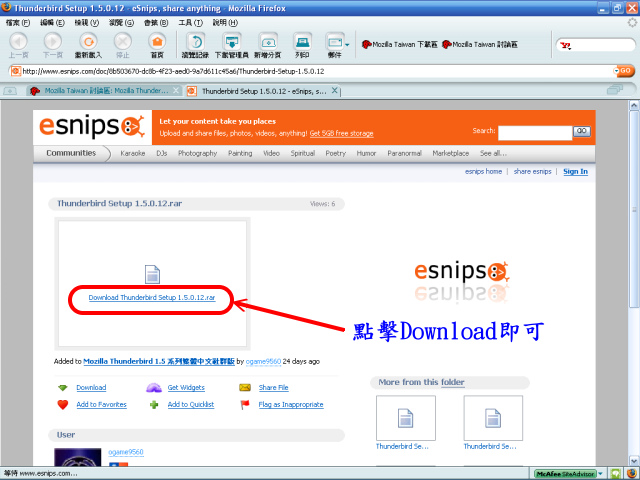640x480 pixels.
Task: Open Mozilla Taiwan download bookmark
Action: pos(400,44)
